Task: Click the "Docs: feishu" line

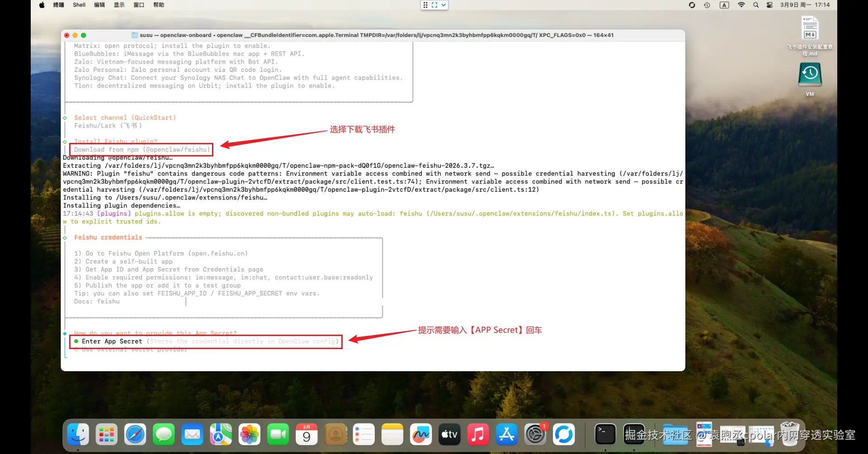Action: pos(97,302)
